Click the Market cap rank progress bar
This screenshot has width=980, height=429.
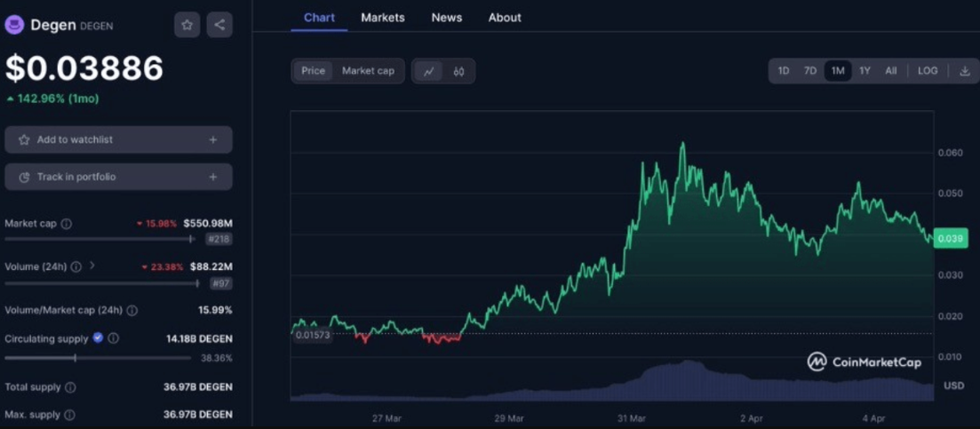point(100,239)
